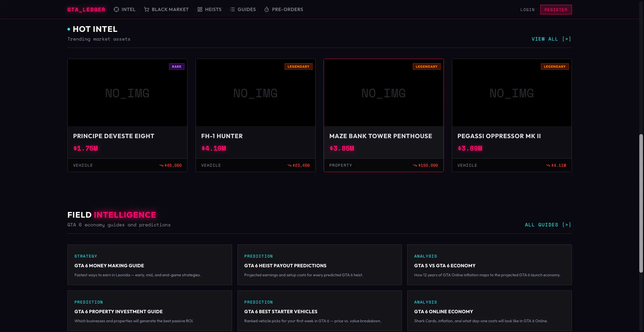Open GTA 6 Best Starter Vehicles
Viewport: 644px width, 332px height.
pos(320,311)
